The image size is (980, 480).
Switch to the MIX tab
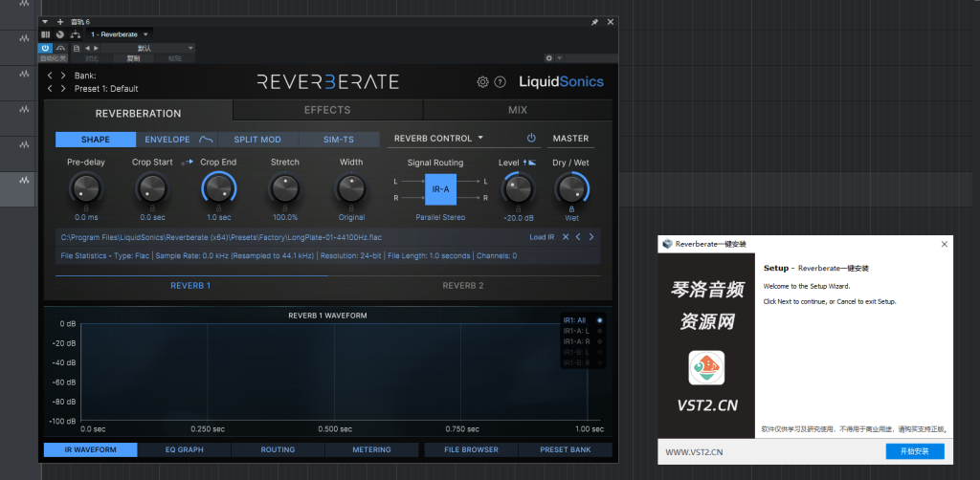pos(518,110)
